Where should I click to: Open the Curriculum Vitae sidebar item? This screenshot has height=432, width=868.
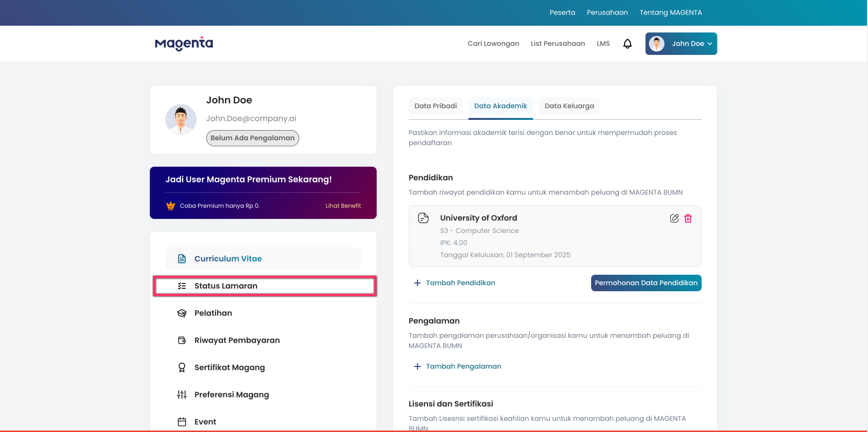coord(228,259)
